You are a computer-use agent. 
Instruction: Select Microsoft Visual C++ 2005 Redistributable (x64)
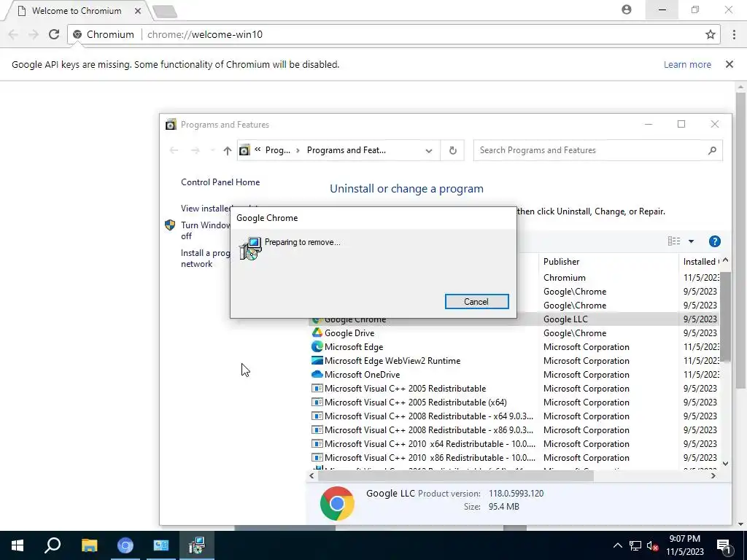tap(514, 402)
